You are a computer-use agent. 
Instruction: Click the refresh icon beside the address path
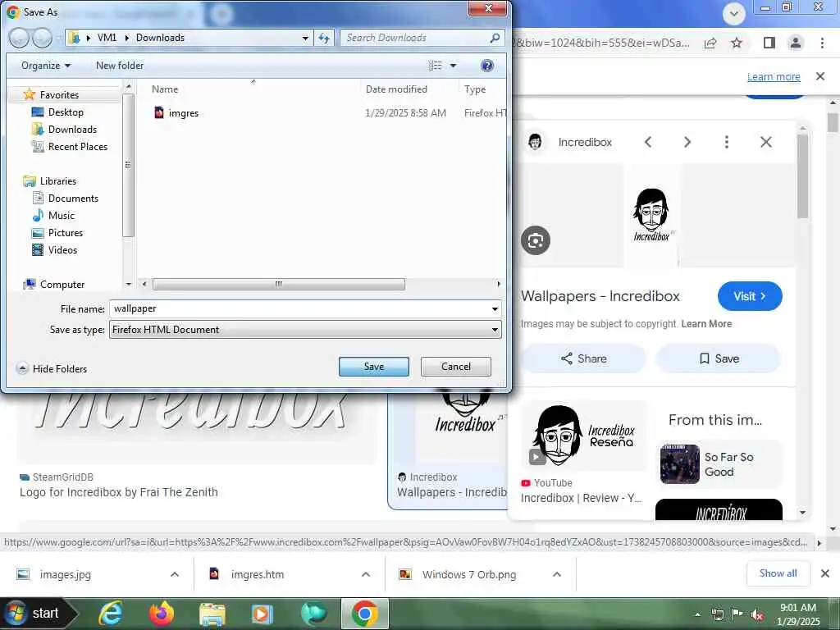pos(324,38)
